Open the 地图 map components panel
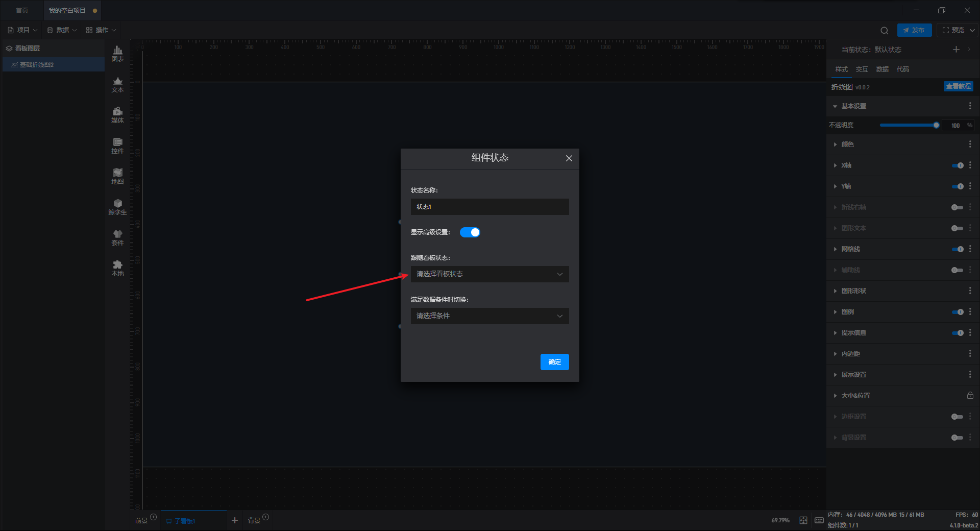The width and height of the screenshot is (980, 531). pyautogui.click(x=117, y=176)
